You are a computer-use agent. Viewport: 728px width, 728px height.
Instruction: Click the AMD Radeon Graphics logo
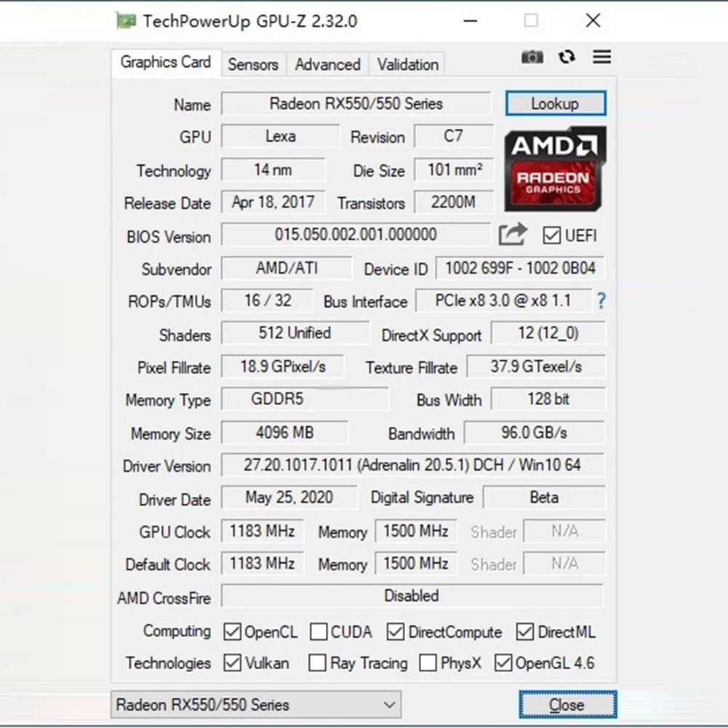[x=555, y=169]
